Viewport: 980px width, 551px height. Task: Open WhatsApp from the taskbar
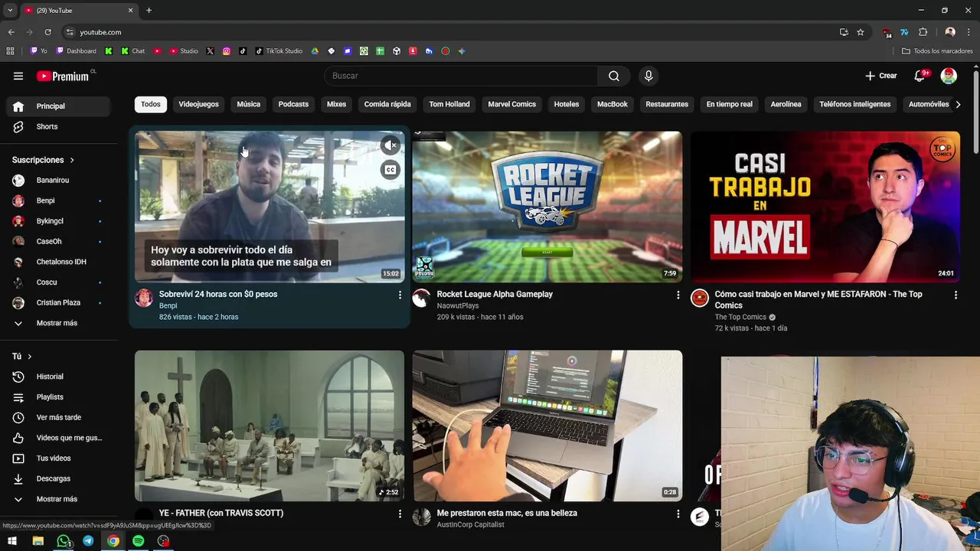click(x=64, y=541)
